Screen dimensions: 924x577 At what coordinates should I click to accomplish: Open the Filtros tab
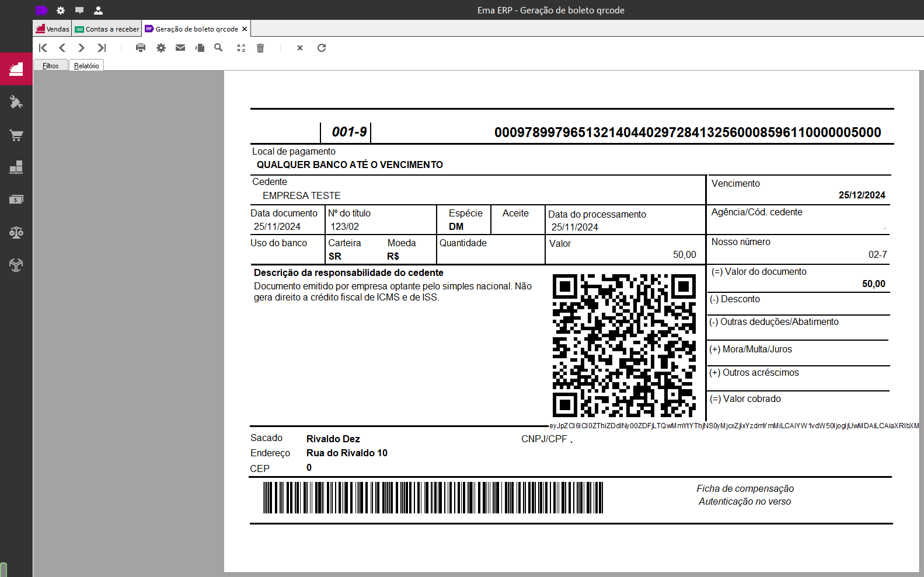coord(51,65)
